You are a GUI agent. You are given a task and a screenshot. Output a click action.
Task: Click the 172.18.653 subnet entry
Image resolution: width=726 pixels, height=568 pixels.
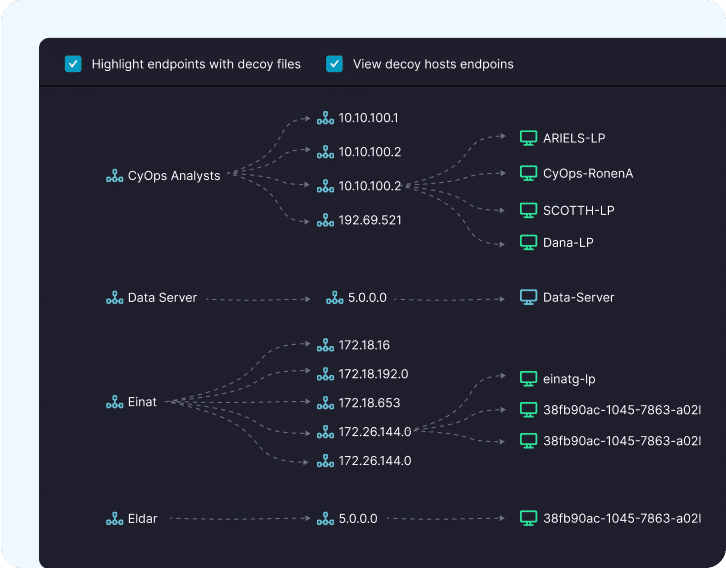point(369,403)
